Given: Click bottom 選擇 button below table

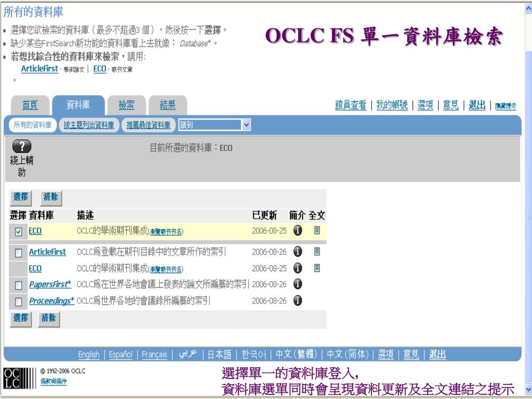Looking at the screenshot, I should (x=21, y=318).
